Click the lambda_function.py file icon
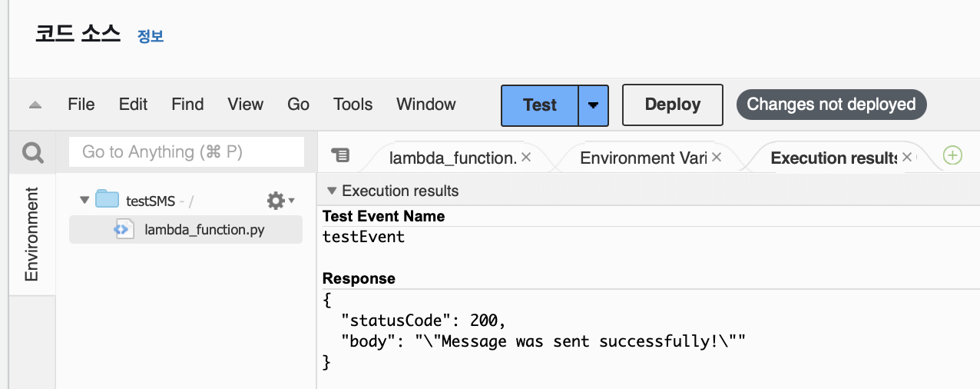This screenshot has height=389, width=980. click(x=125, y=229)
